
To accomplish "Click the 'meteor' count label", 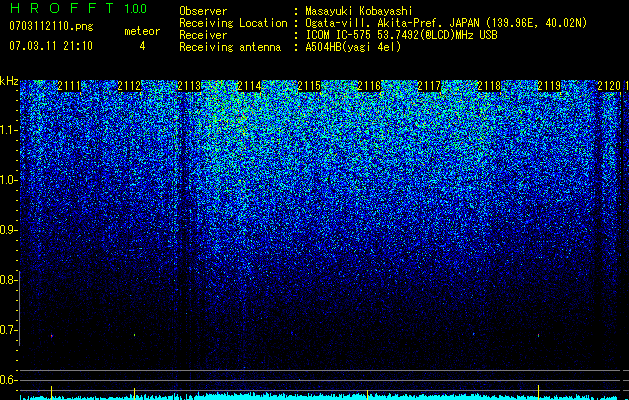I will tap(142, 31).
